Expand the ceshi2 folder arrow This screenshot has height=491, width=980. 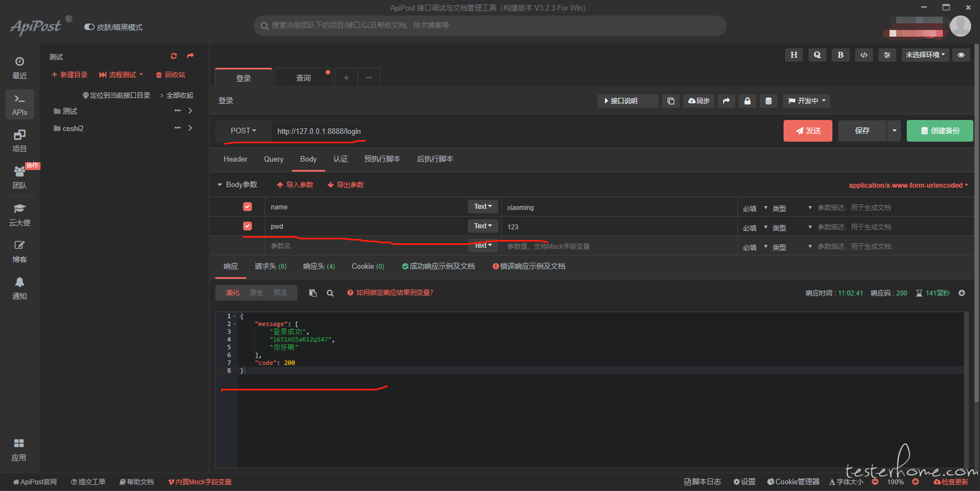(190, 128)
